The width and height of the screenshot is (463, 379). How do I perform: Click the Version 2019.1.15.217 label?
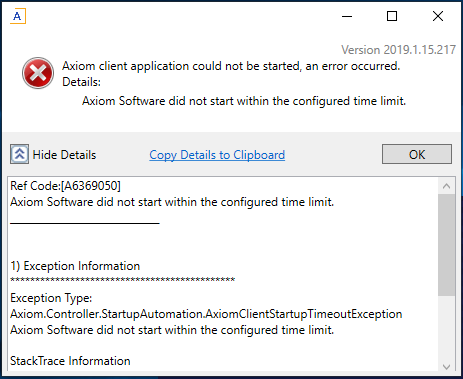pos(398,50)
